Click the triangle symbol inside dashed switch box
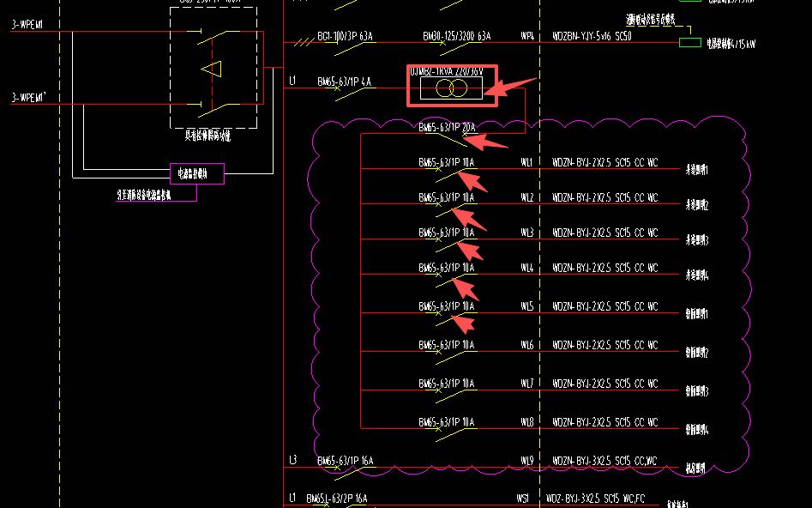Viewport: 812px width, 508px height. click(211, 69)
